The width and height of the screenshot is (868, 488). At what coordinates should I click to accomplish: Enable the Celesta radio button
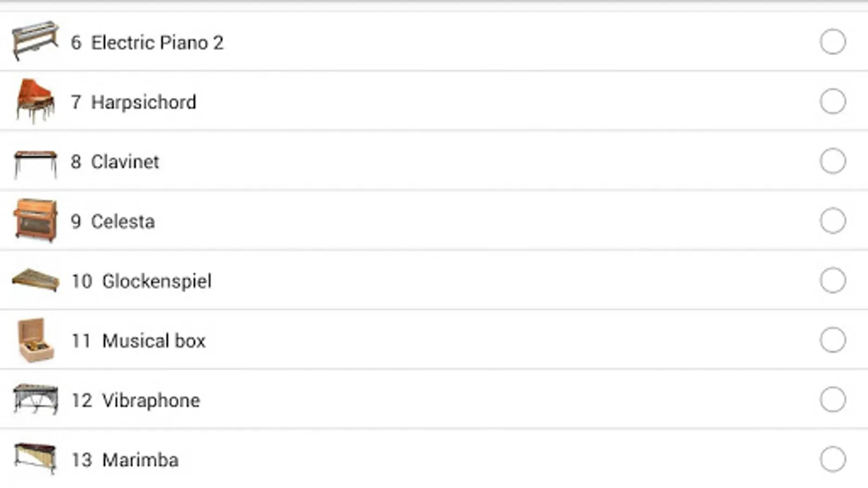[832, 221]
